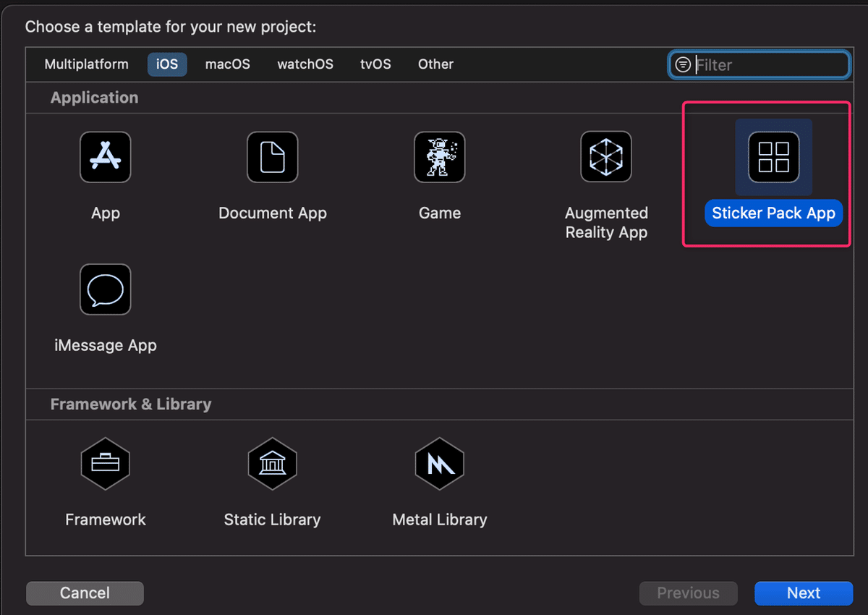Click the "Framework" template label
Image resolution: width=868 pixels, height=615 pixels.
pos(106,519)
